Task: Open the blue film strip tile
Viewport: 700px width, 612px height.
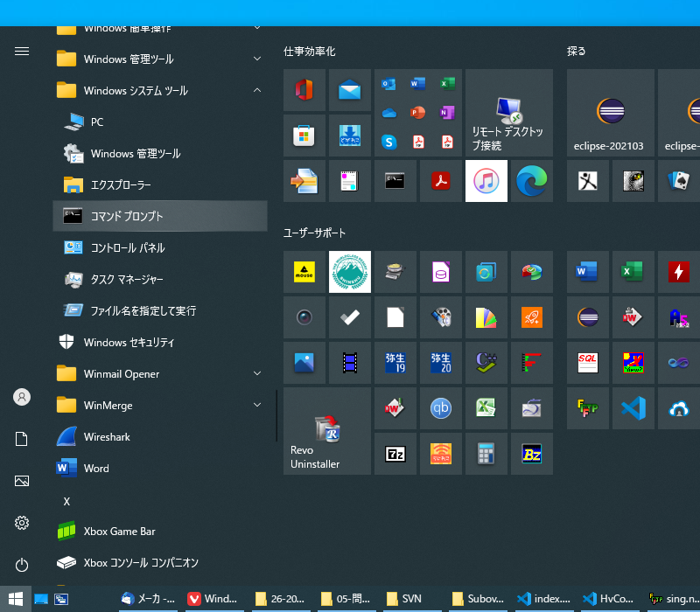Action: (x=349, y=363)
